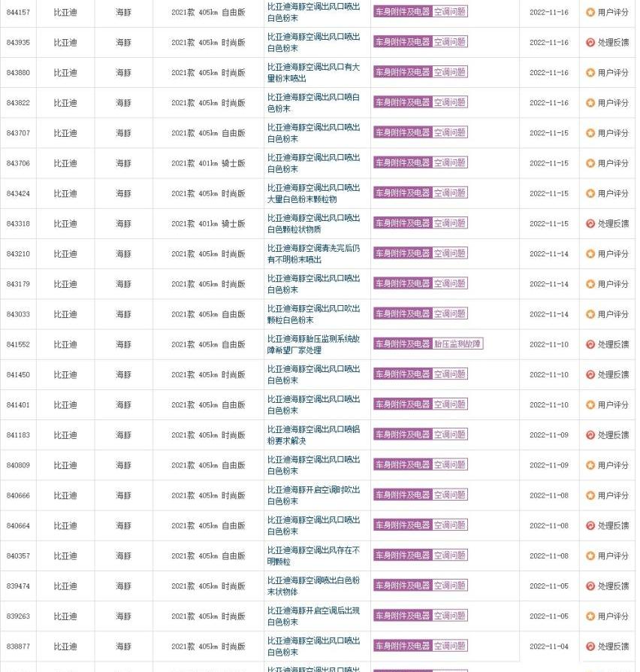Click the red feedback icon in row 838877
The image size is (640, 672).
(x=590, y=646)
